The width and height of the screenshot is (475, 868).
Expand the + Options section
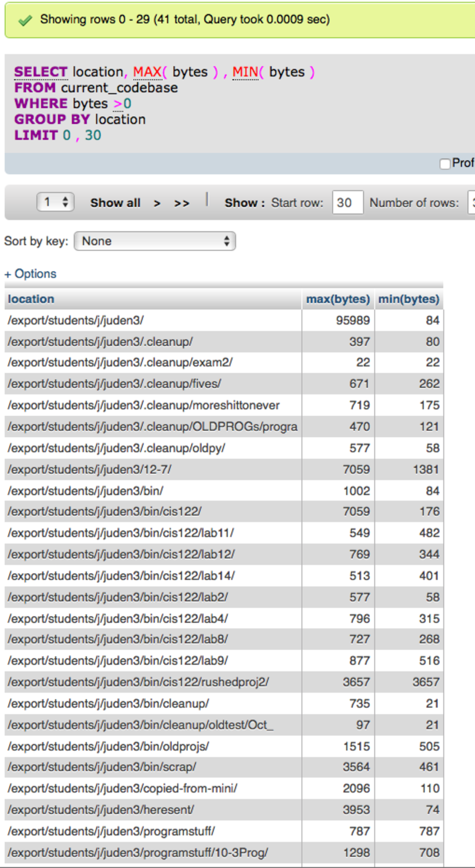click(31, 274)
